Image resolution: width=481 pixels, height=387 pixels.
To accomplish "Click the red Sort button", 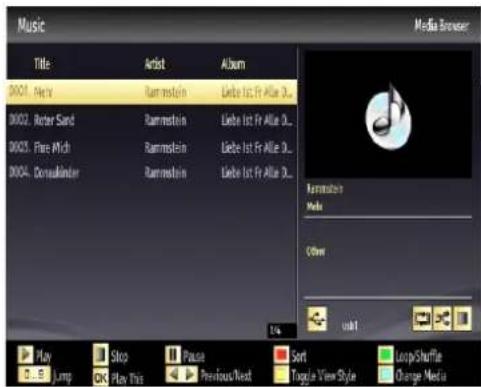I will pos(281,355).
